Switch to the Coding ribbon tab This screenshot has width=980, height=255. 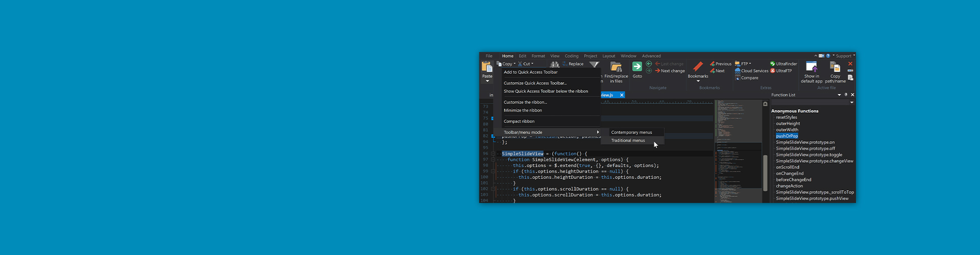tap(572, 56)
